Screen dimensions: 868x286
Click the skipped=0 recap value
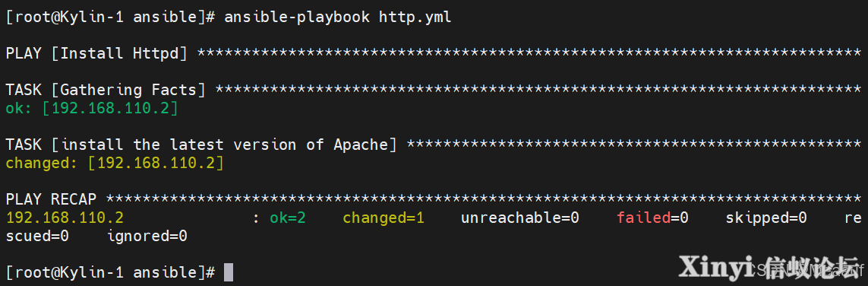[766, 218]
